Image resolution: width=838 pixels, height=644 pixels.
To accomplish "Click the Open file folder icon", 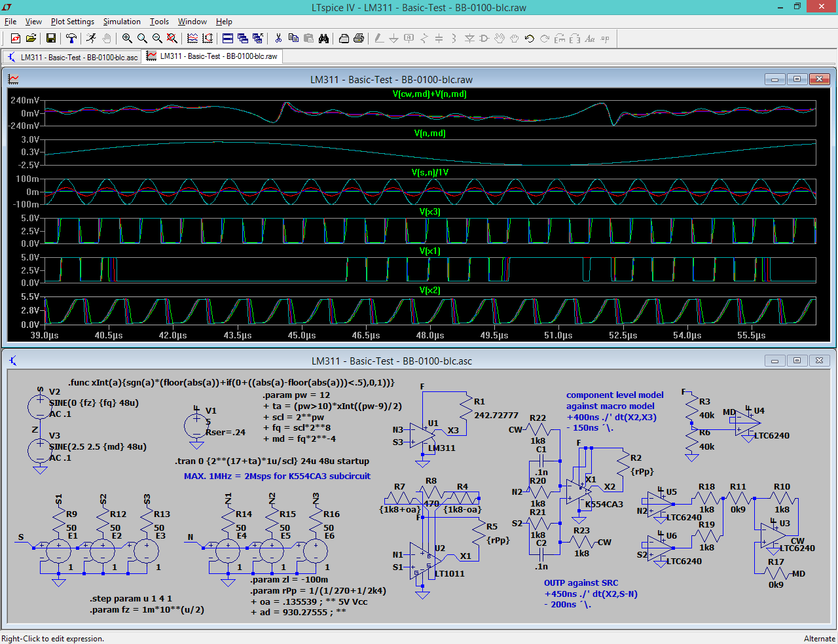I will (31, 39).
